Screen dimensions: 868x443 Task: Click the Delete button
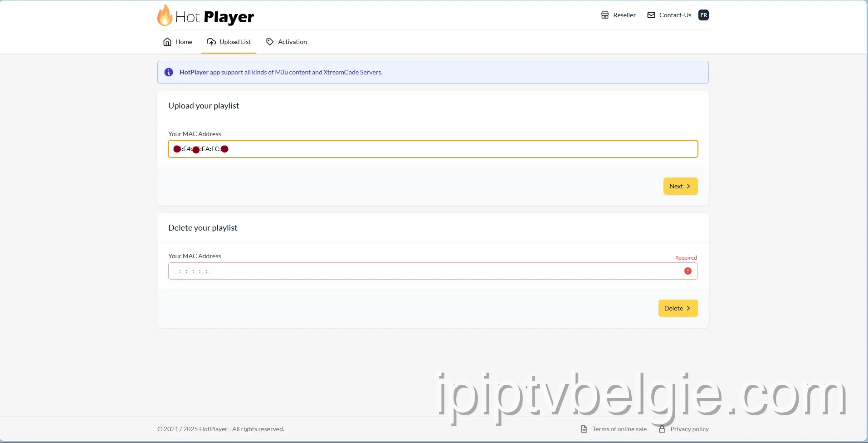click(678, 308)
